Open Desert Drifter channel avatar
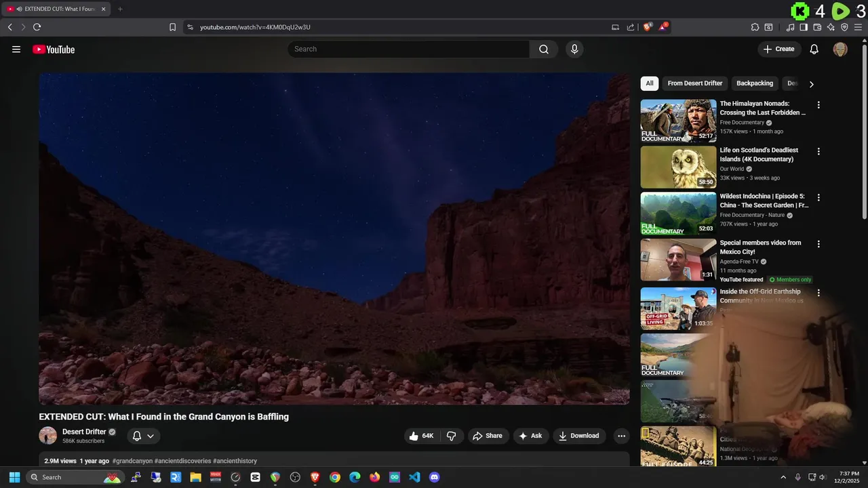868x488 pixels. [x=48, y=436]
